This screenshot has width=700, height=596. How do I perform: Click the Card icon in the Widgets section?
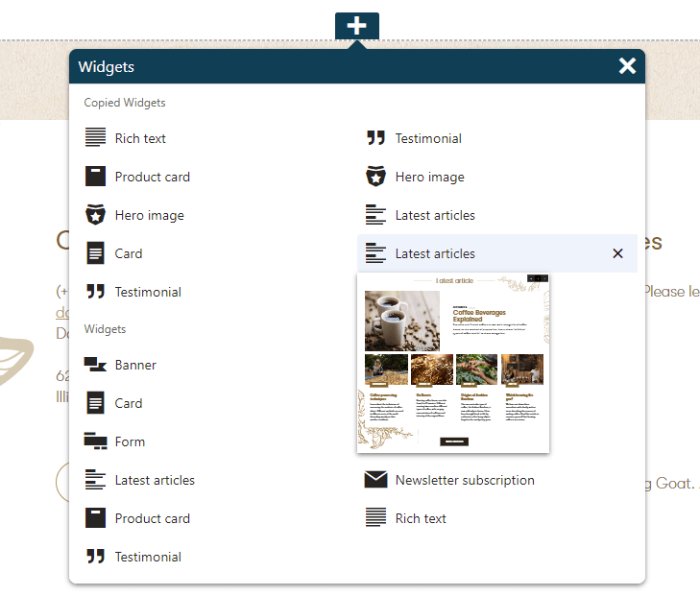coord(95,403)
